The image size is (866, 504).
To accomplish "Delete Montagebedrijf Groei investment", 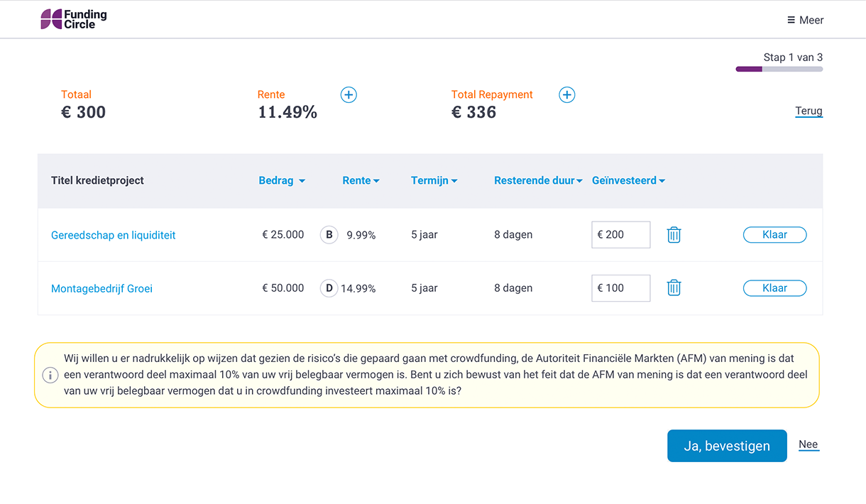I will [674, 288].
